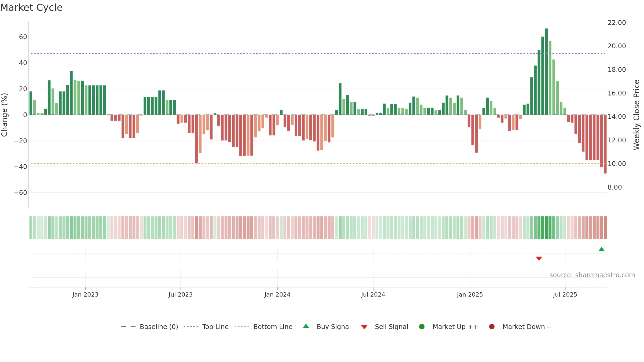Click the source: sharemaestro.com text
644x362 pixels.
(592, 275)
